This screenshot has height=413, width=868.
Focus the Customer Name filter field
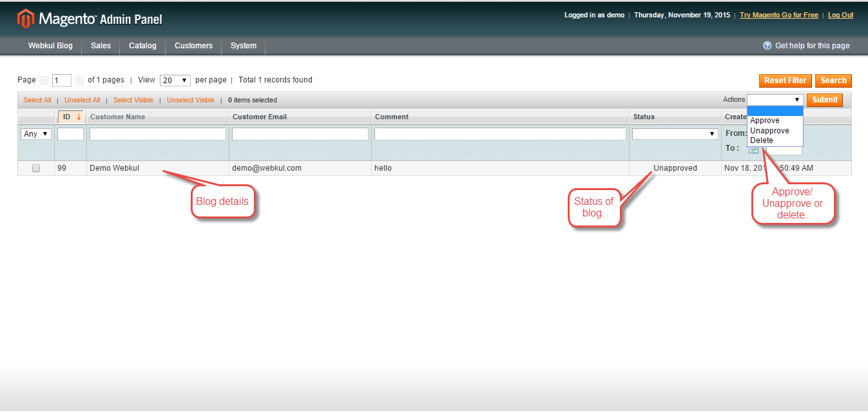pos(158,134)
